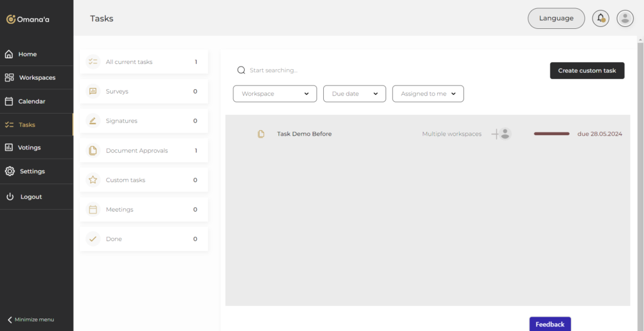Click the search magnifier icon
The width and height of the screenshot is (644, 331).
click(241, 70)
